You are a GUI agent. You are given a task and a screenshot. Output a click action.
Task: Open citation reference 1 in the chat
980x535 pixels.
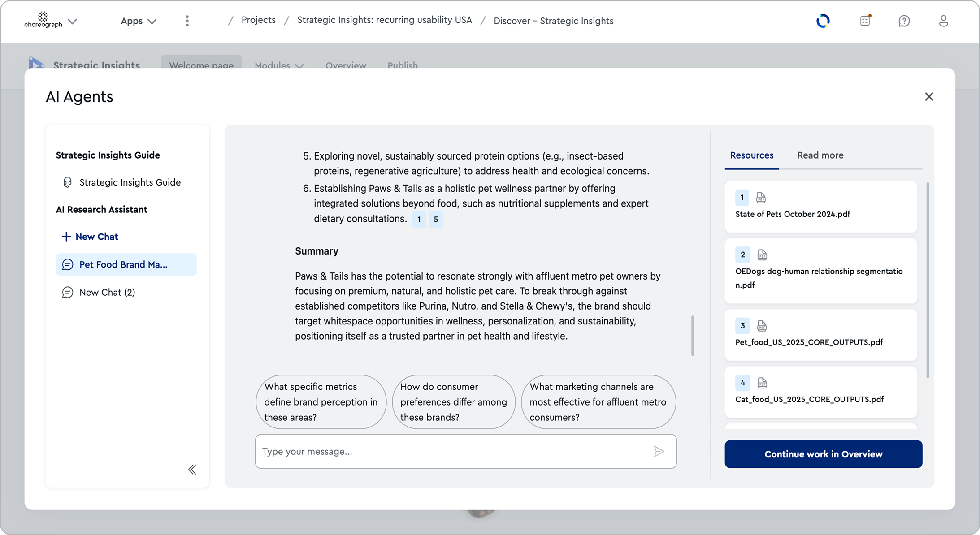[419, 220]
